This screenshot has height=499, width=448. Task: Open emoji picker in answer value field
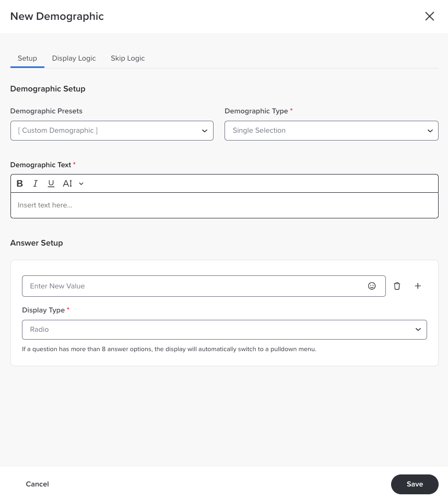click(x=372, y=286)
